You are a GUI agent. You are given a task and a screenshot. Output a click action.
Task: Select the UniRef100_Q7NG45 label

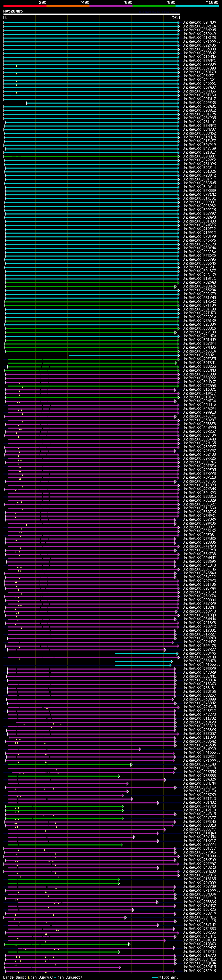199,707
